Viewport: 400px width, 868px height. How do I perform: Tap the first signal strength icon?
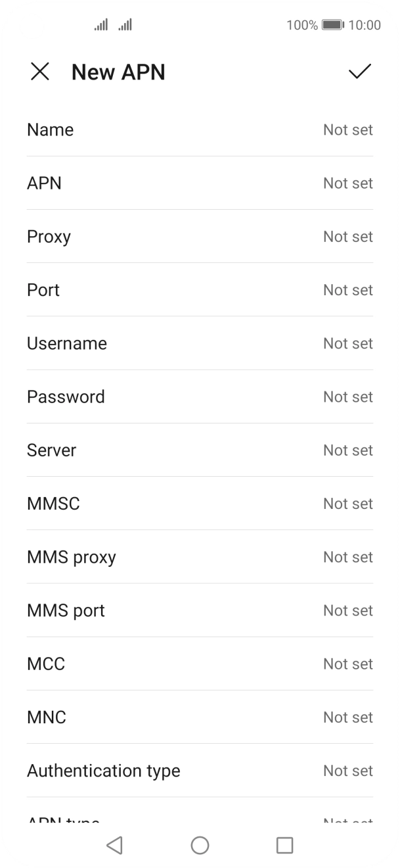pyautogui.click(x=101, y=25)
